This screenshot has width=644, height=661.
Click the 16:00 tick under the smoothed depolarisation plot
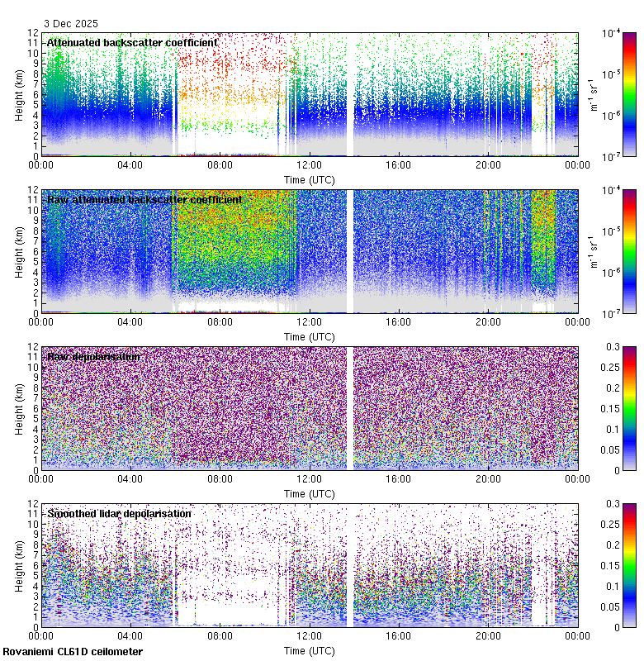(x=399, y=635)
